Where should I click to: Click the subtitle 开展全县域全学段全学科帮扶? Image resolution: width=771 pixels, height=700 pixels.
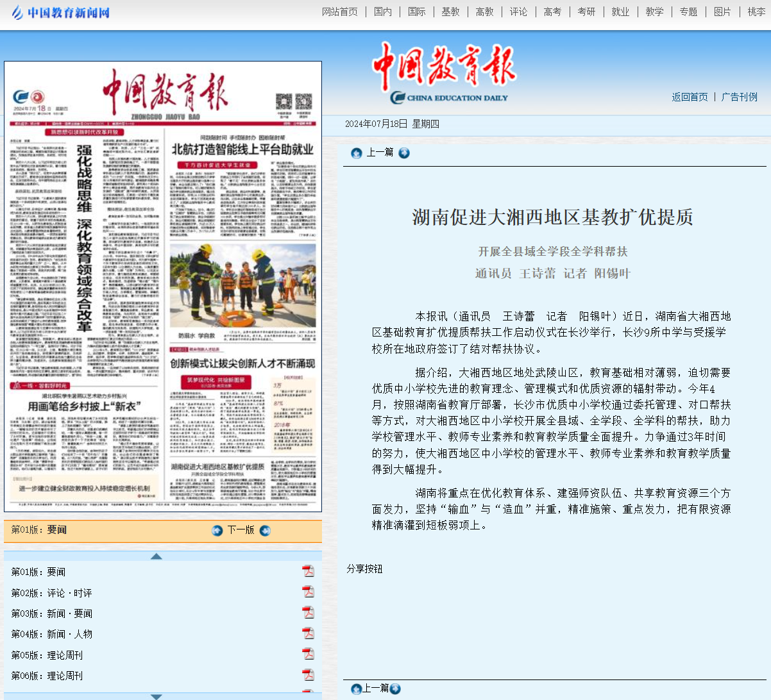(553, 251)
